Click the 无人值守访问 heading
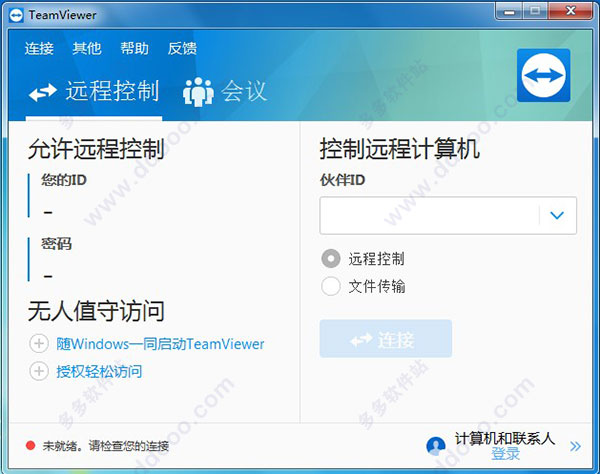 pos(96,311)
